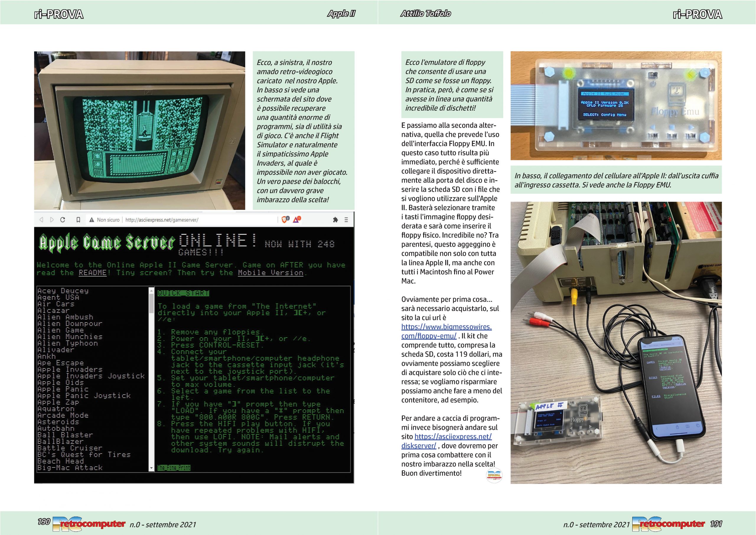Click the Apple Game Server title logo
The width and height of the screenshot is (756, 535).
(107, 244)
